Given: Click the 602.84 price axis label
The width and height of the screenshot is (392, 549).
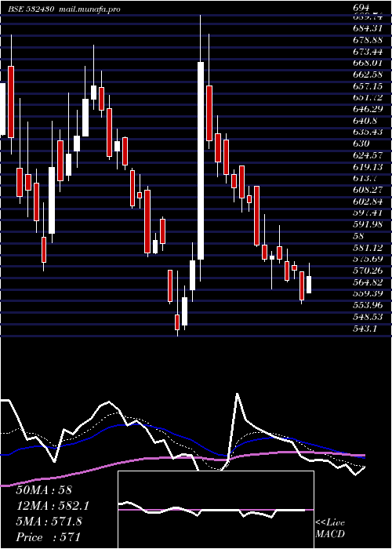Looking at the screenshot, I should tap(368, 201).
